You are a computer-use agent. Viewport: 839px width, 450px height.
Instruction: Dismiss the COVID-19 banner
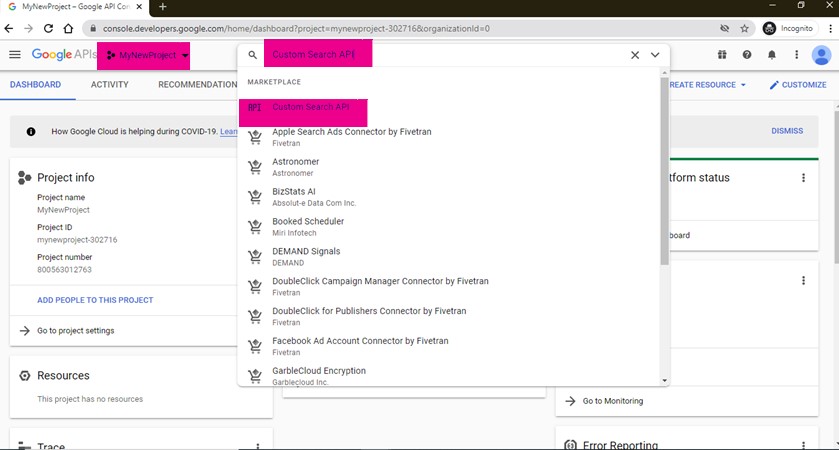(787, 131)
